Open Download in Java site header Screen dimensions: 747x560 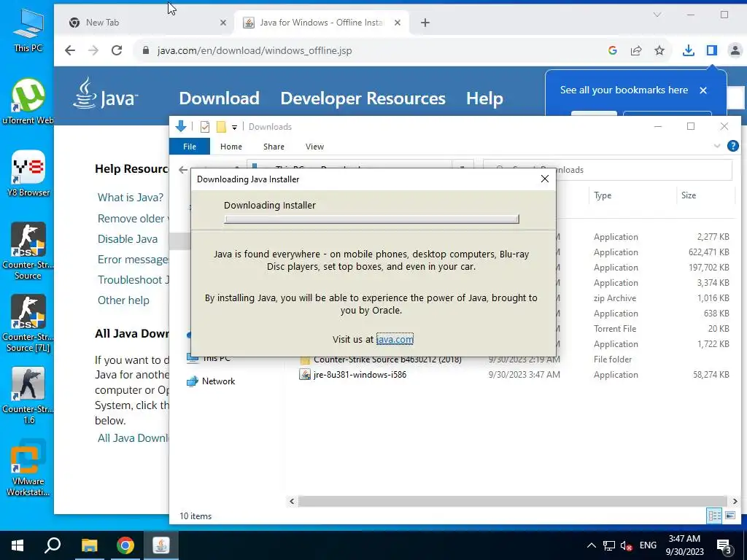(219, 98)
